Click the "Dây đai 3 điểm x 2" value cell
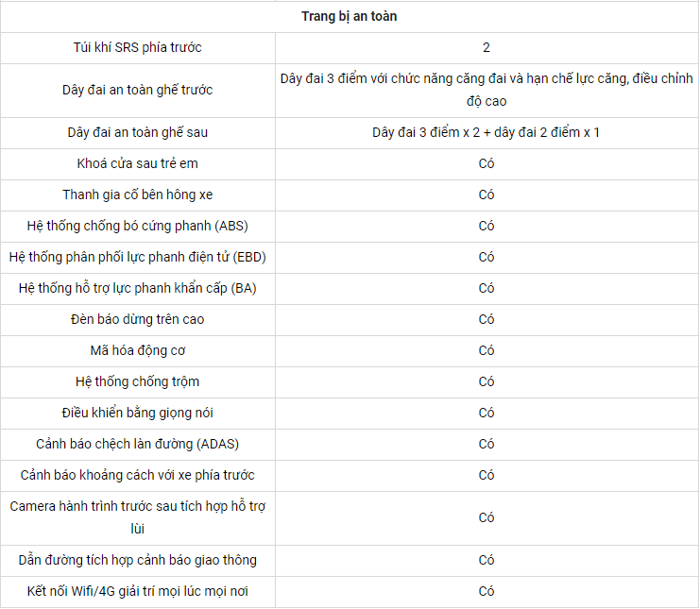The width and height of the screenshot is (700, 609). (x=487, y=132)
